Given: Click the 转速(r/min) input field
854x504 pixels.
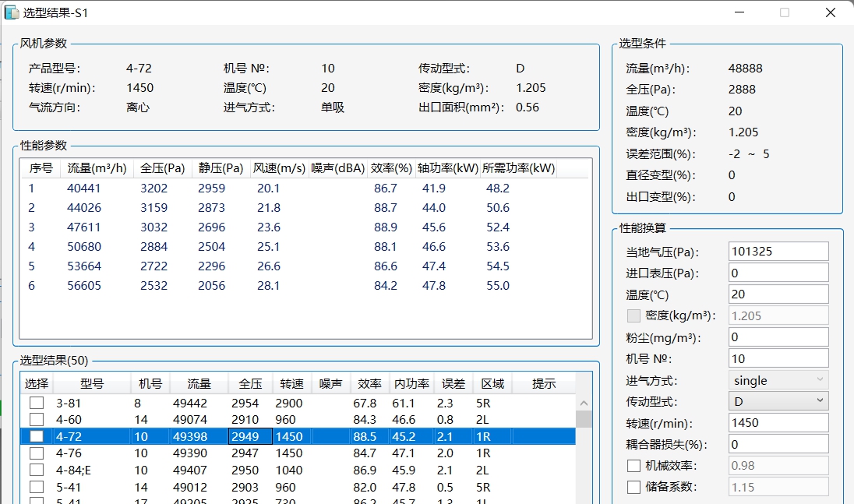Looking at the screenshot, I should (x=778, y=423).
